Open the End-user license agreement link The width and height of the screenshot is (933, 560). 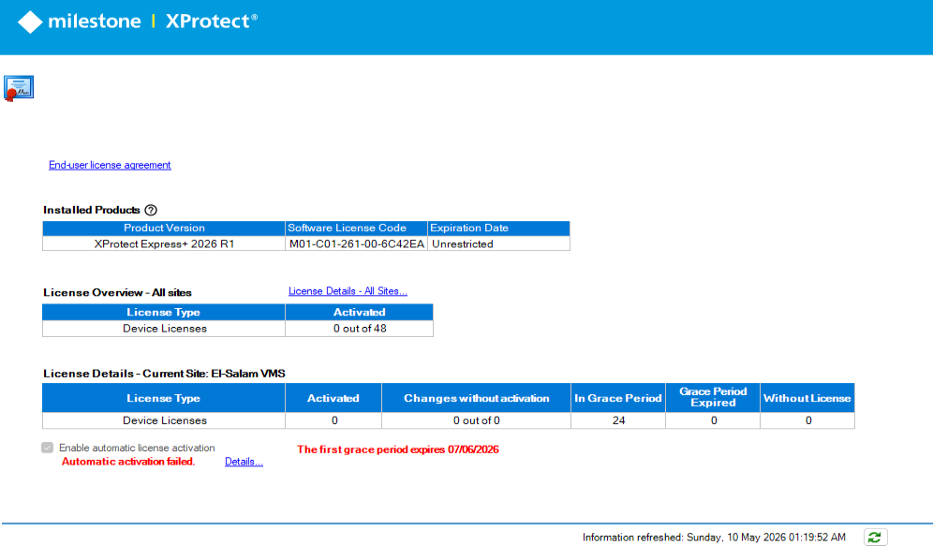coord(110,165)
